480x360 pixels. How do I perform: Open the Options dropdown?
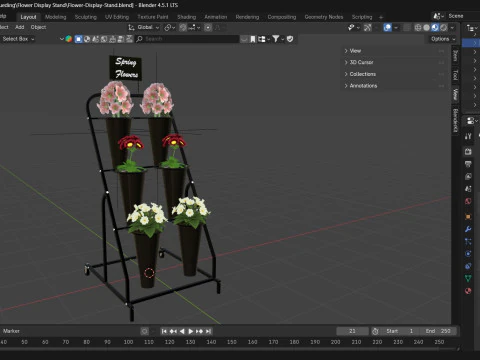coord(443,39)
